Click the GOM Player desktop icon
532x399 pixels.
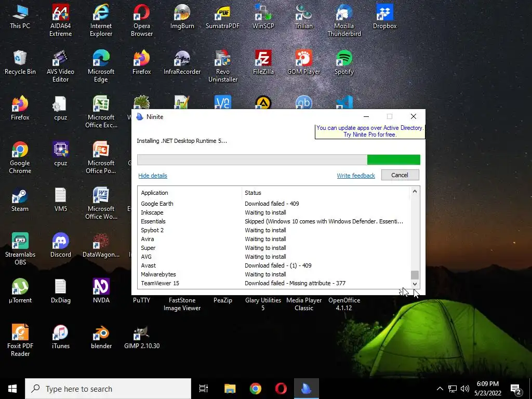pos(303,63)
